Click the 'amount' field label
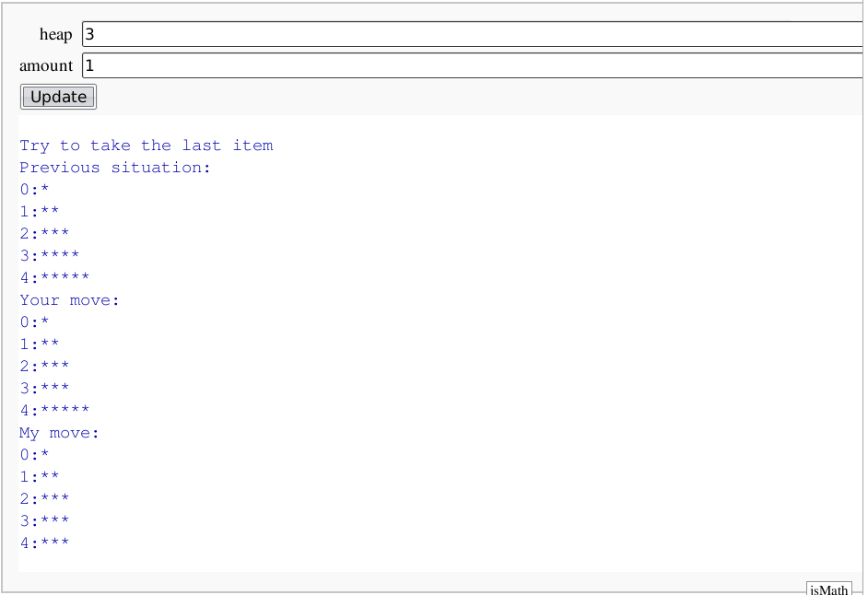Viewport: 868px width, 595px height. click(46, 65)
